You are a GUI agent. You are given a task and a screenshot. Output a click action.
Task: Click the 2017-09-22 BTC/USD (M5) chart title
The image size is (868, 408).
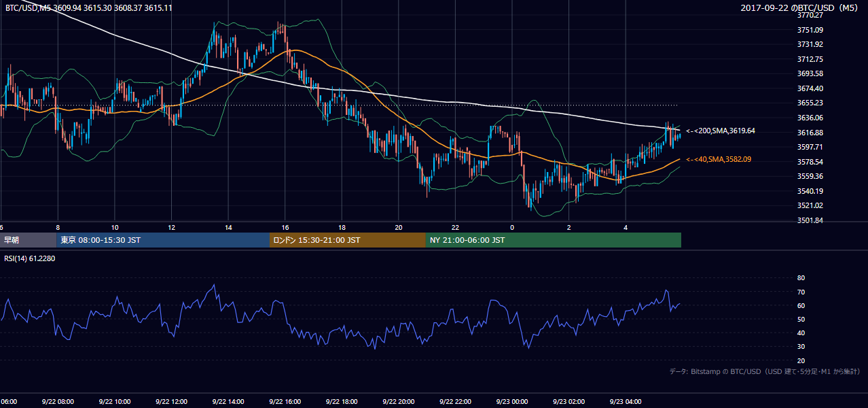tap(801, 8)
